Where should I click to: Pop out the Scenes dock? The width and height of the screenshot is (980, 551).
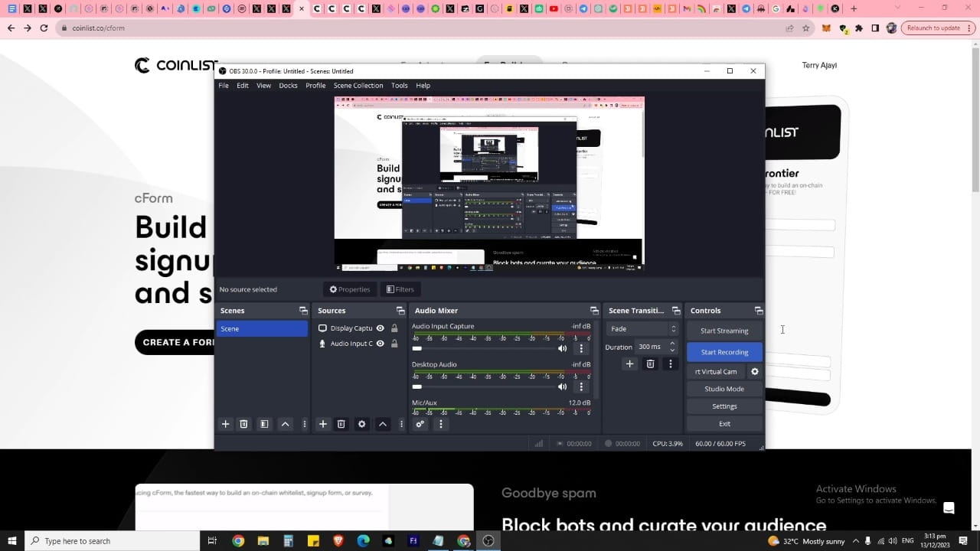(x=303, y=311)
